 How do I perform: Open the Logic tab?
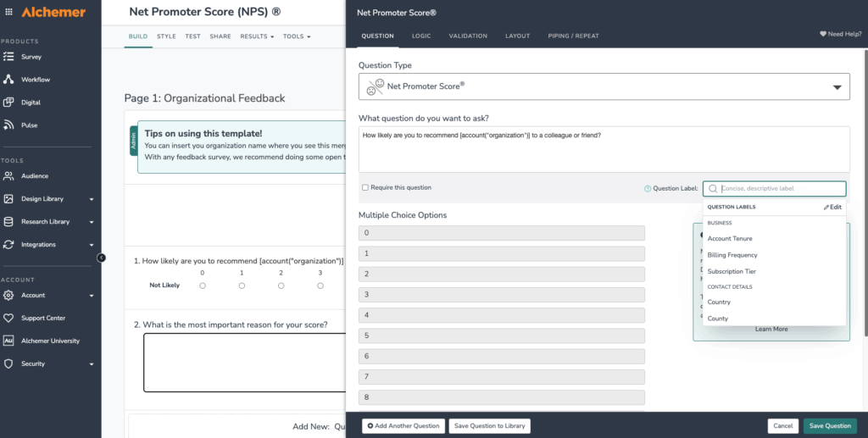(421, 36)
